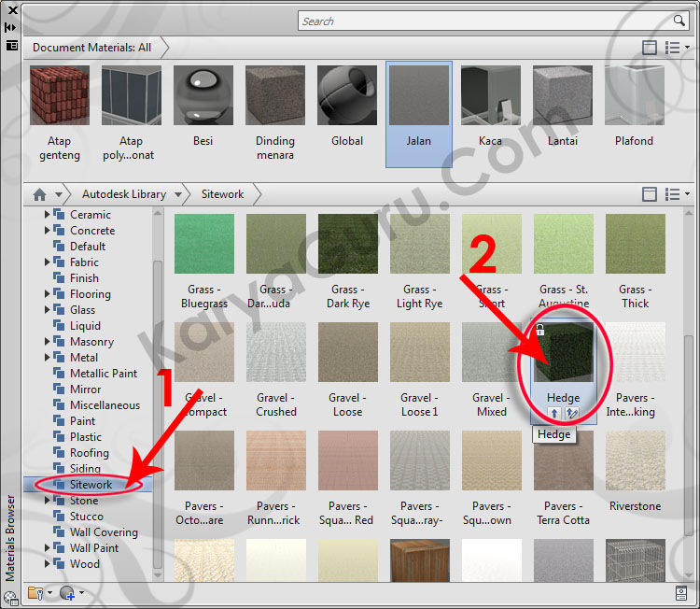Click Document Materials: All filter label

pos(91,47)
